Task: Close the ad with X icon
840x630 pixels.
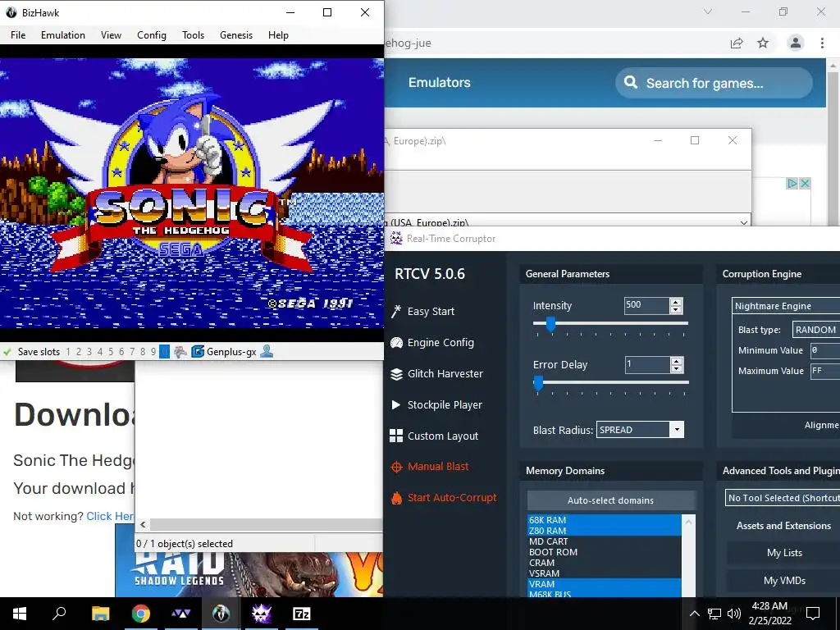Action: [804, 183]
